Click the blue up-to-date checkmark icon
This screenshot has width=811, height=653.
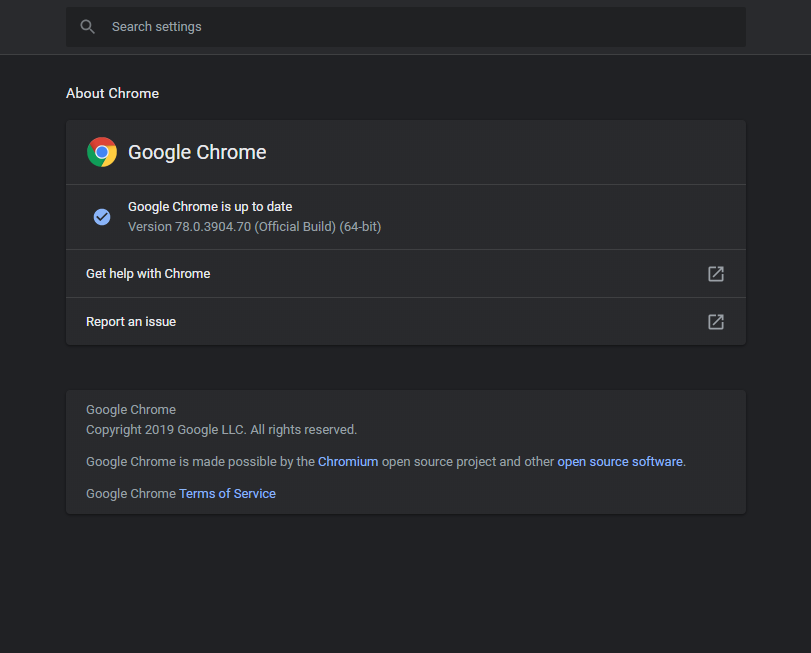click(102, 217)
